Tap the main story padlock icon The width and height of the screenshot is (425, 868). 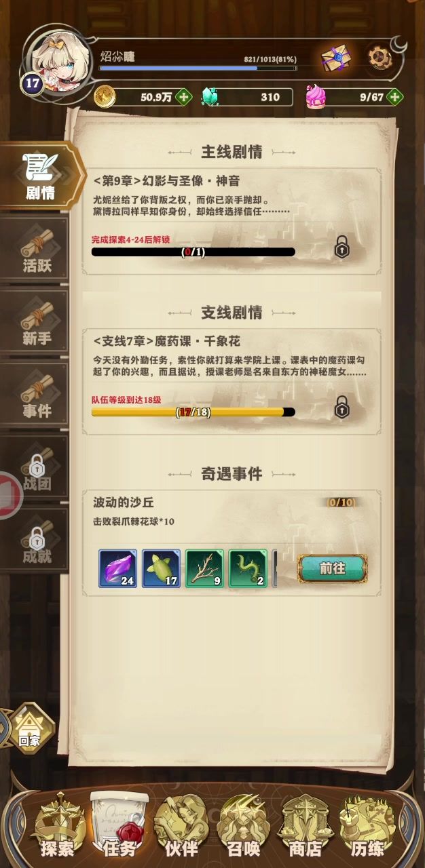pos(342,247)
